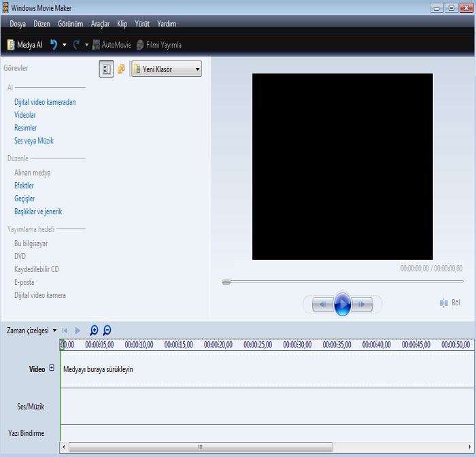Click the undo arrow icon
Screen dimensions: 476x457
[54, 45]
